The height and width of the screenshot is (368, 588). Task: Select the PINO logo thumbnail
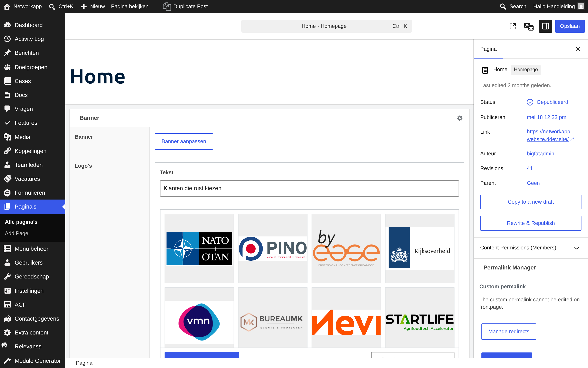coord(273,248)
